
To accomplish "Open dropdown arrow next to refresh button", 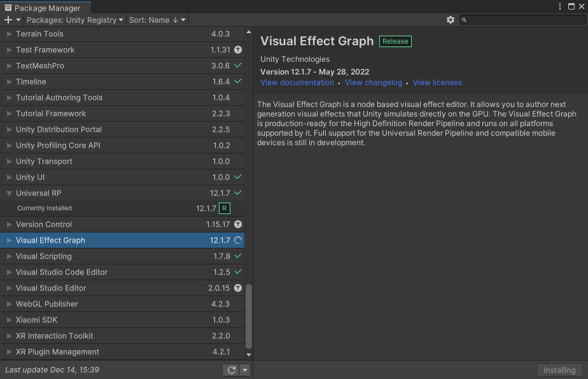I will point(245,370).
